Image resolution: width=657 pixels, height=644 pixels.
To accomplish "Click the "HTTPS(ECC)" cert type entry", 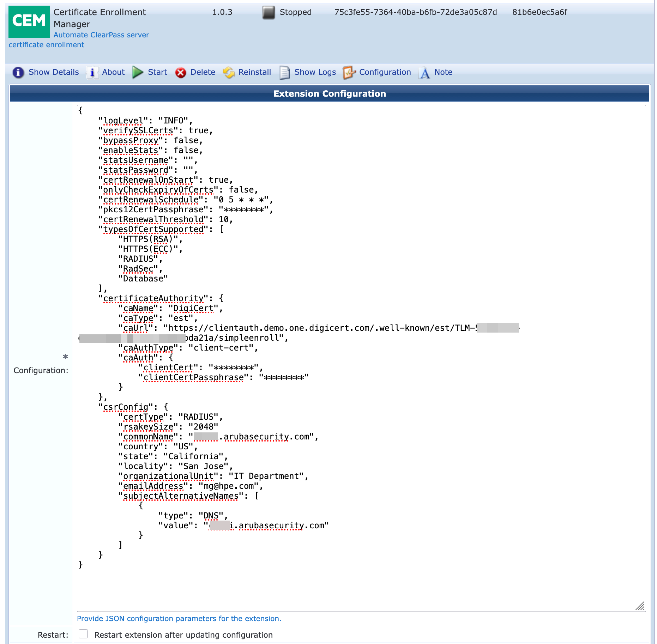I will (150, 249).
